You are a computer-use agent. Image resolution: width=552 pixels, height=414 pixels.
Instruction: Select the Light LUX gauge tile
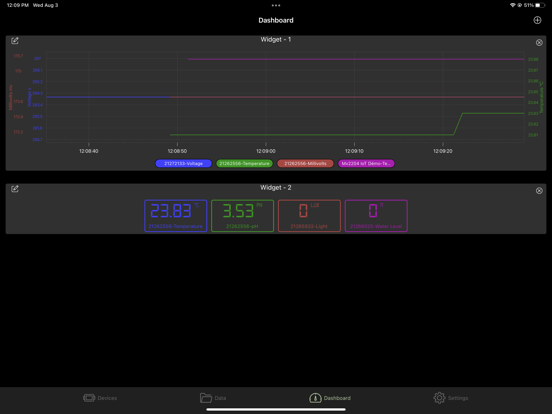(309, 216)
